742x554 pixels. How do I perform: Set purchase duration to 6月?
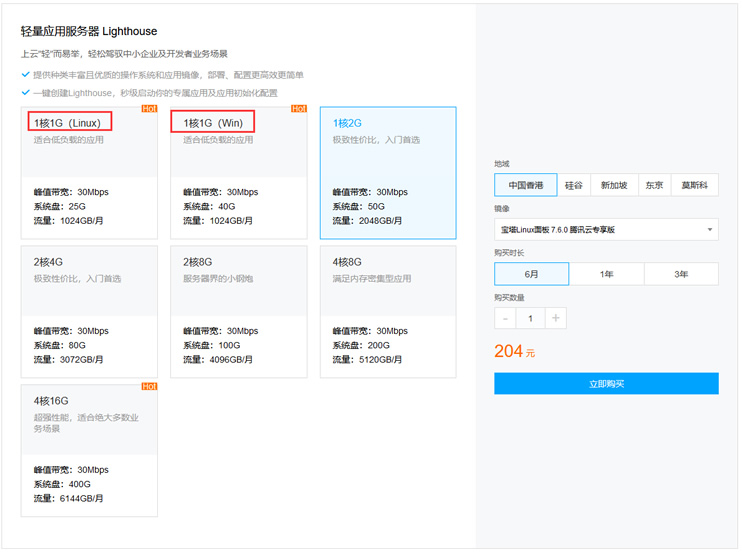[531, 274]
